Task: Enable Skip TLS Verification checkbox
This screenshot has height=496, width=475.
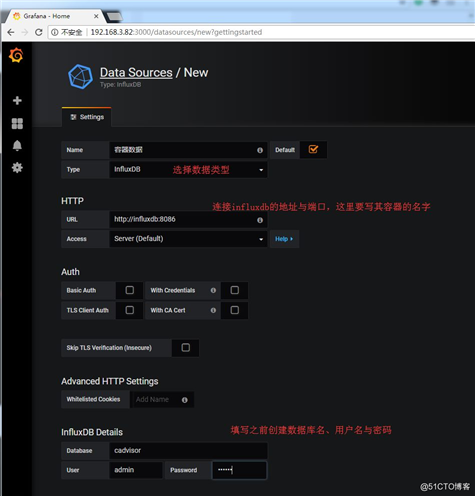Action: pyautogui.click(x=186, y=348)
